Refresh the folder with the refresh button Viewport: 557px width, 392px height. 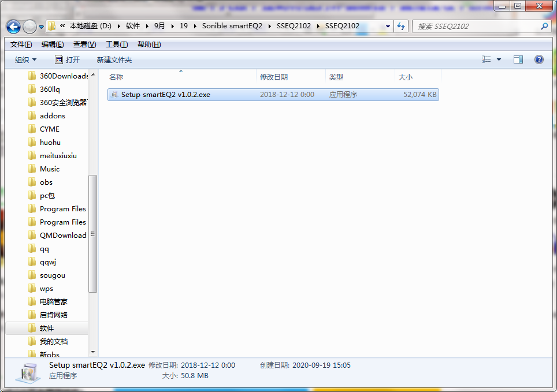click(x=402, y=27)
